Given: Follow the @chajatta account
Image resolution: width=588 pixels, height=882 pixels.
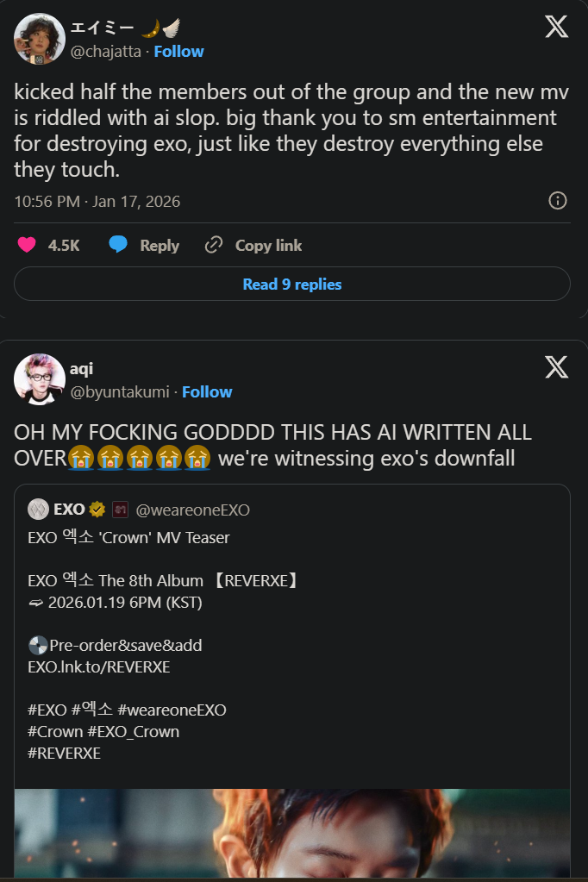Looking at the screenshot, I should (178, 51).
